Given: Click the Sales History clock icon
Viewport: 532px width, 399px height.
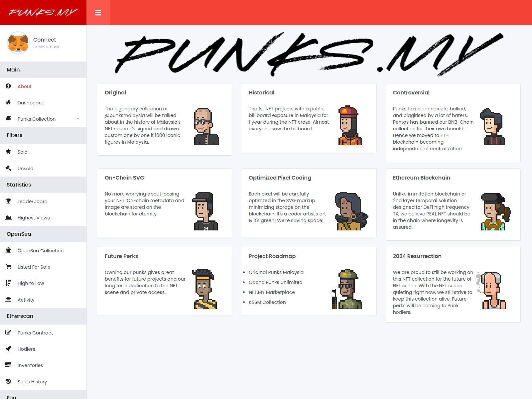Looking at the screenshot, I should 8,381.
